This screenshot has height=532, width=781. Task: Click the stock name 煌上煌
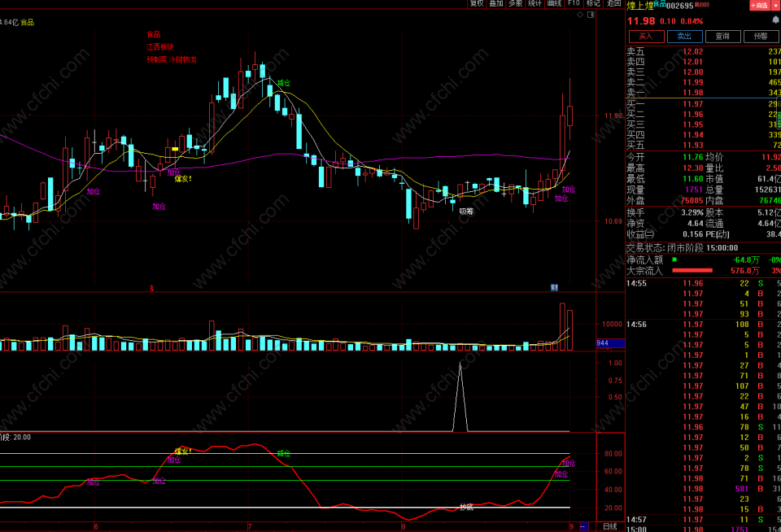pos(639,6)
